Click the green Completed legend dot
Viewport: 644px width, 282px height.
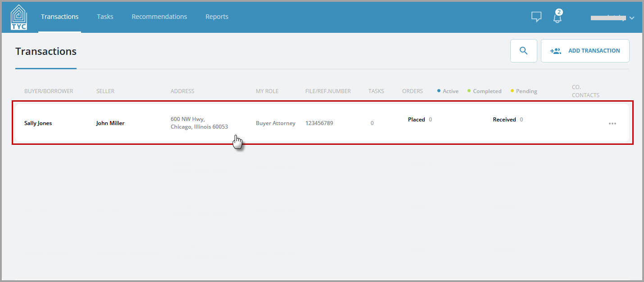[469, 91]
